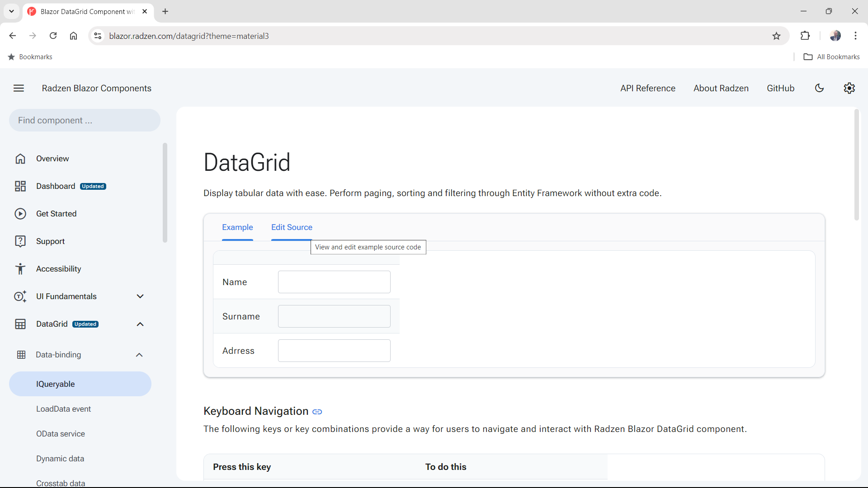This screenshot has height=488, width=868.
Task: Click the Overview home icon in sidebar
Action: pos(20,159)
